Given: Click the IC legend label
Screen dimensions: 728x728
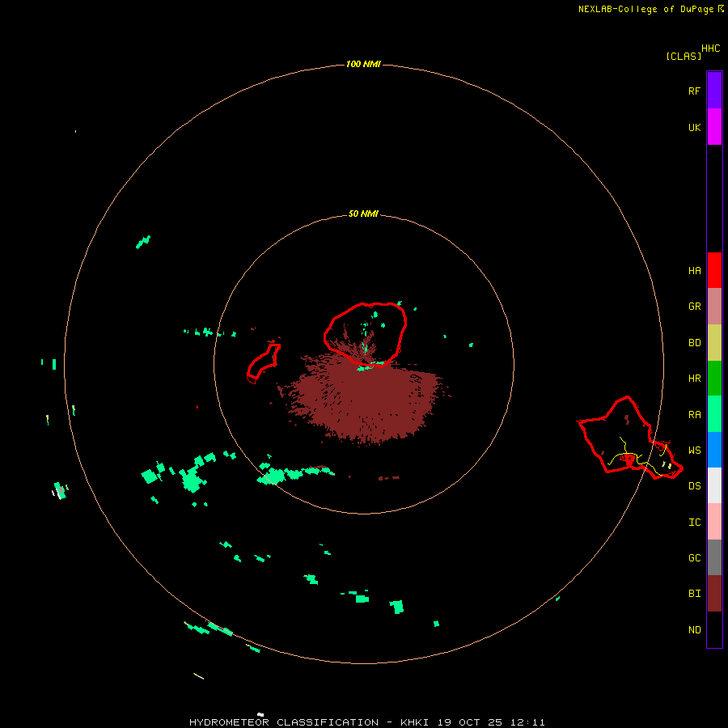Looking at the screenshot, I should (694, 523).
